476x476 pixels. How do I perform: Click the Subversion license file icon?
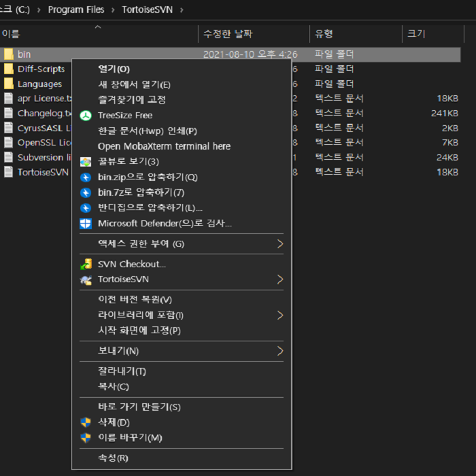[8, 157]
